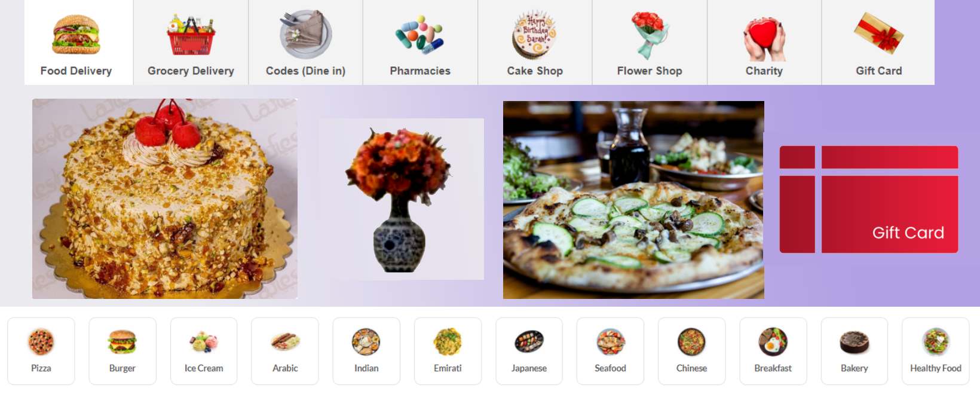
Task: Open the Breakfast category tile
Action: [x=773, y=351]
